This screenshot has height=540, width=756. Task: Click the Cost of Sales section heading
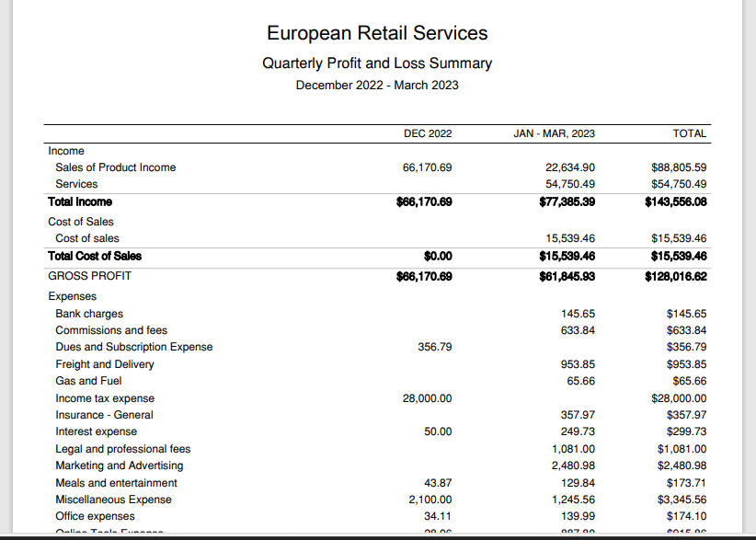(x=81, y=222)
